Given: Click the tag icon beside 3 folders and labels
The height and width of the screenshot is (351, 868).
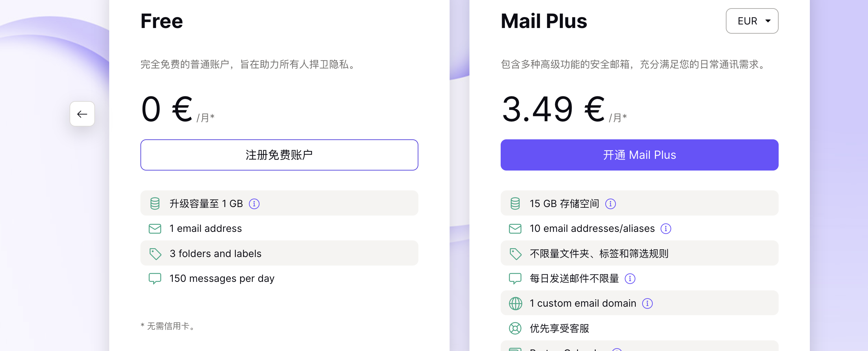Looking at the screenshot, I should pos(155,254).
